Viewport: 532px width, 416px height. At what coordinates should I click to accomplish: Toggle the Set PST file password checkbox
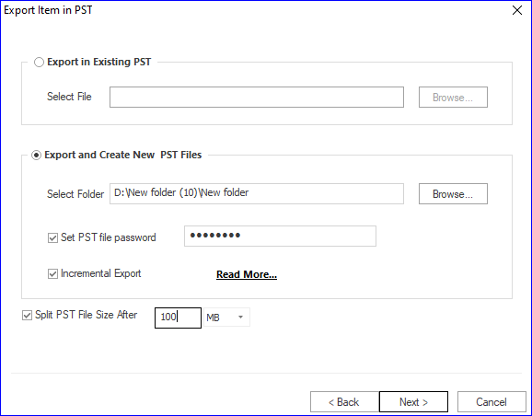tap(52, 237)
